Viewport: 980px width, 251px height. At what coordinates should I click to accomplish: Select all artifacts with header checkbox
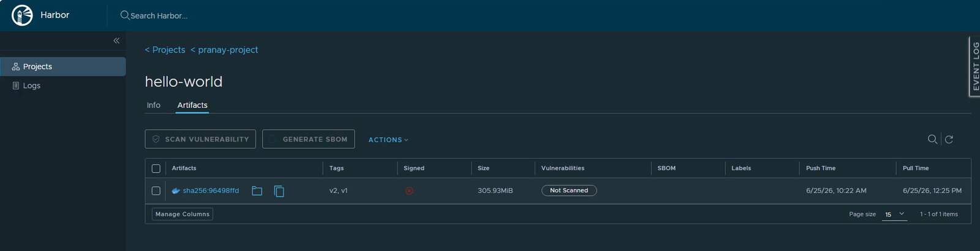pos(156,168)
